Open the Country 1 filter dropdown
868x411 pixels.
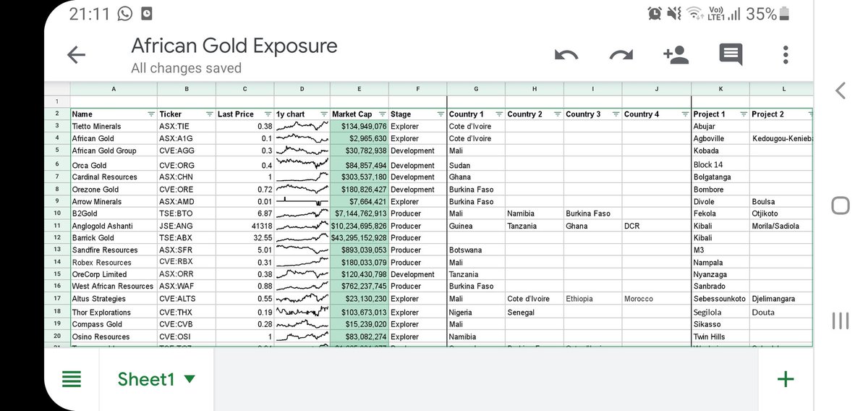click(498, 114)
